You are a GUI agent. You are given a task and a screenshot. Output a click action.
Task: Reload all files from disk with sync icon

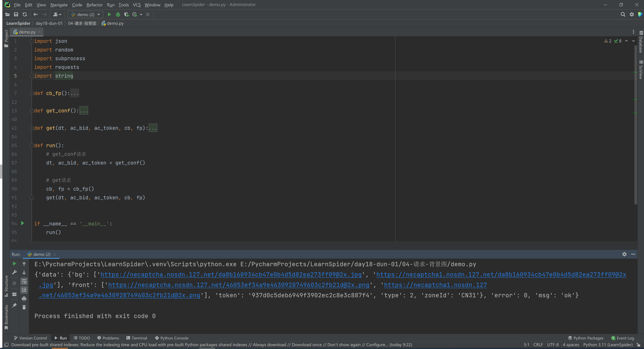(x=25, y=15)
